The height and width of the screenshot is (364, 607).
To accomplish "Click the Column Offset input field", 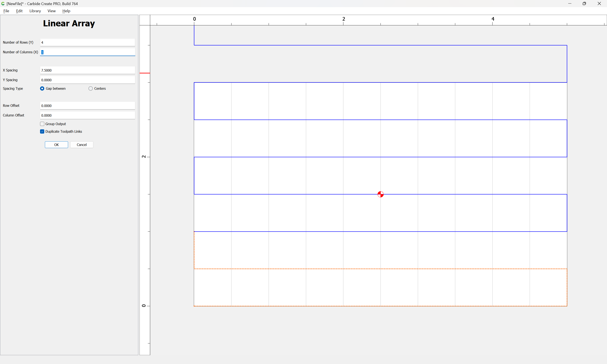I will [x=87, y=115].
